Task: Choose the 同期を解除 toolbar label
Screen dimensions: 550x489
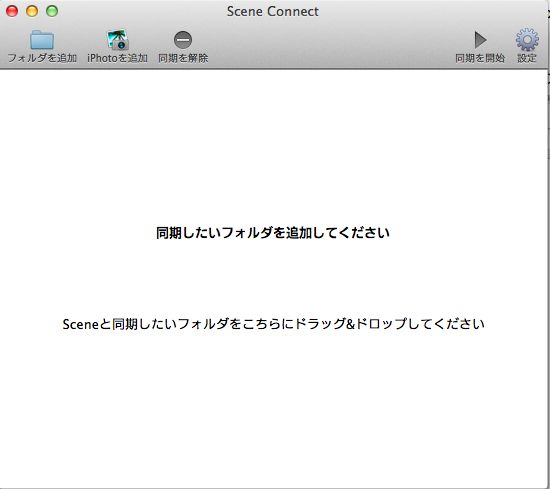Action: (183, 58)
